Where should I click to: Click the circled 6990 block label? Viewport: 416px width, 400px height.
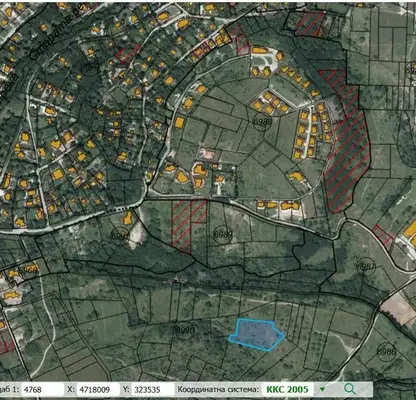click(185, 330)
